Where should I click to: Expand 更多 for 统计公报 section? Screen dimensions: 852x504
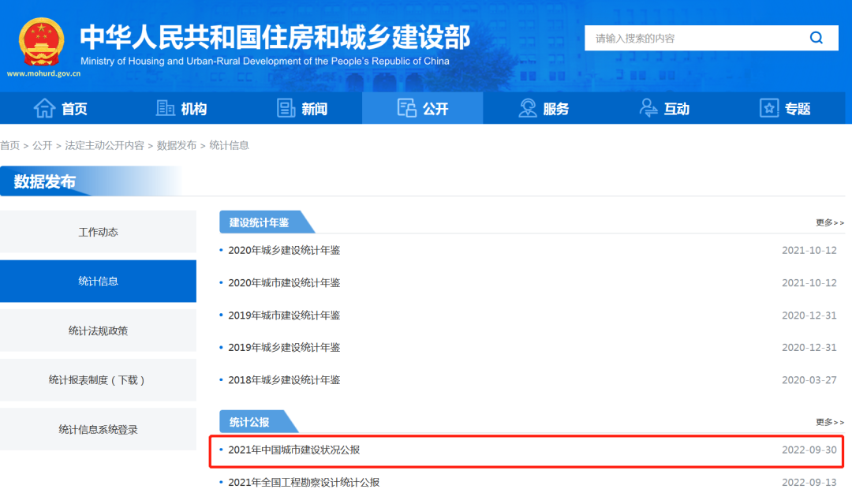pyautogui.click(x=830, y=422)
